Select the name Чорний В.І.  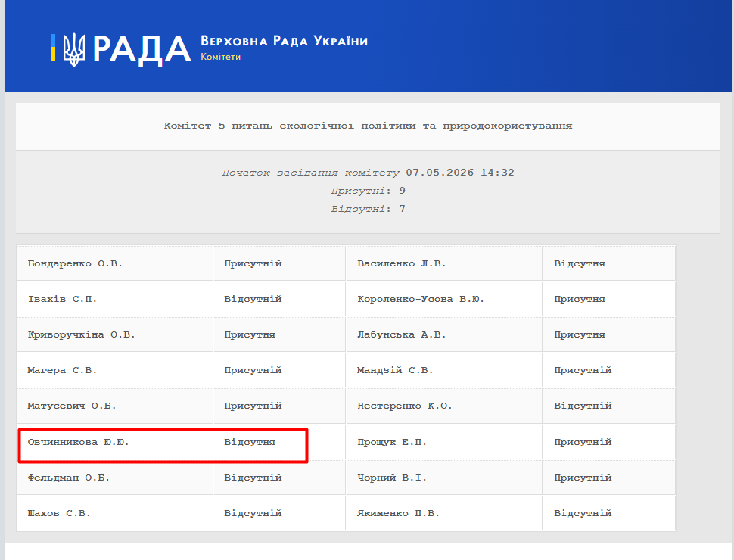tap(392, 478)
